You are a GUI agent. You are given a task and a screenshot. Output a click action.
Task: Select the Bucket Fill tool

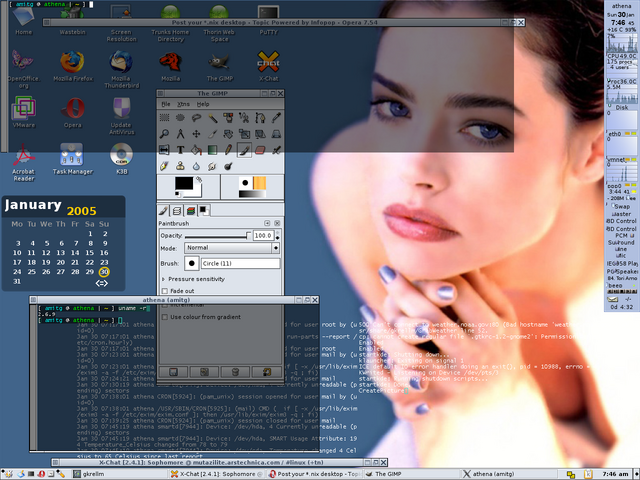pyautogui.click(x=196, y=150)
